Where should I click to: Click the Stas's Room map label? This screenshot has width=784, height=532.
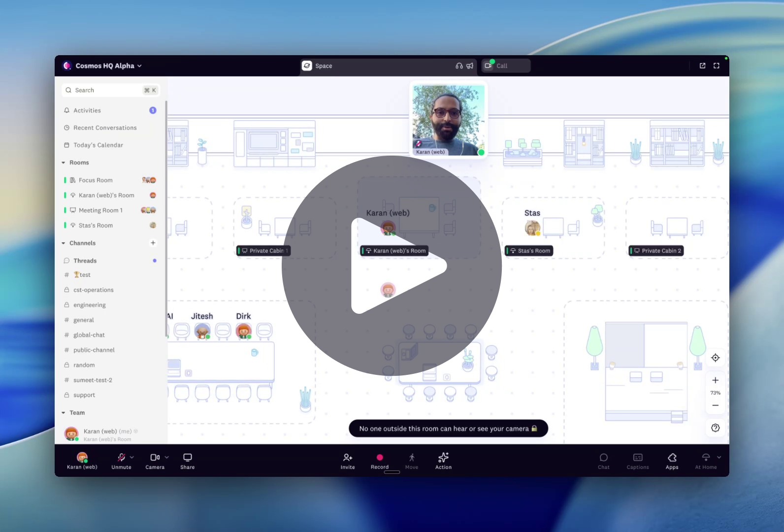coord(529,251)
